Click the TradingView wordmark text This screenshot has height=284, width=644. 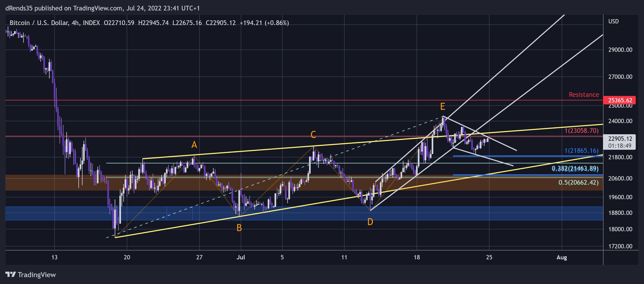point(37,275)
